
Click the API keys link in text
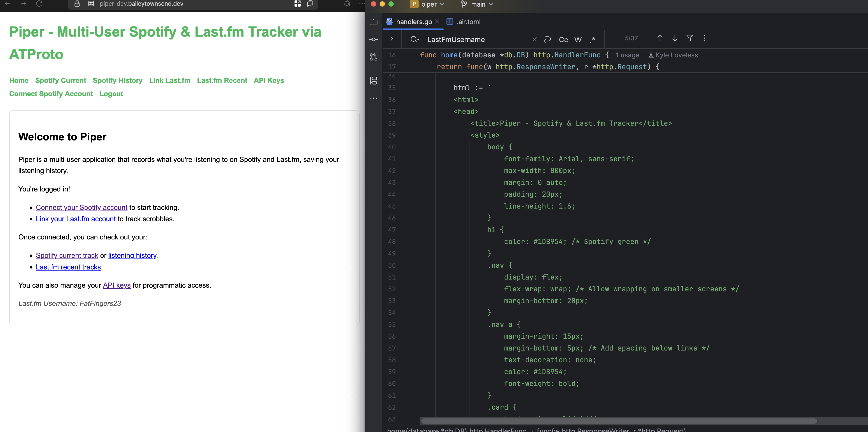click(116, 285)
